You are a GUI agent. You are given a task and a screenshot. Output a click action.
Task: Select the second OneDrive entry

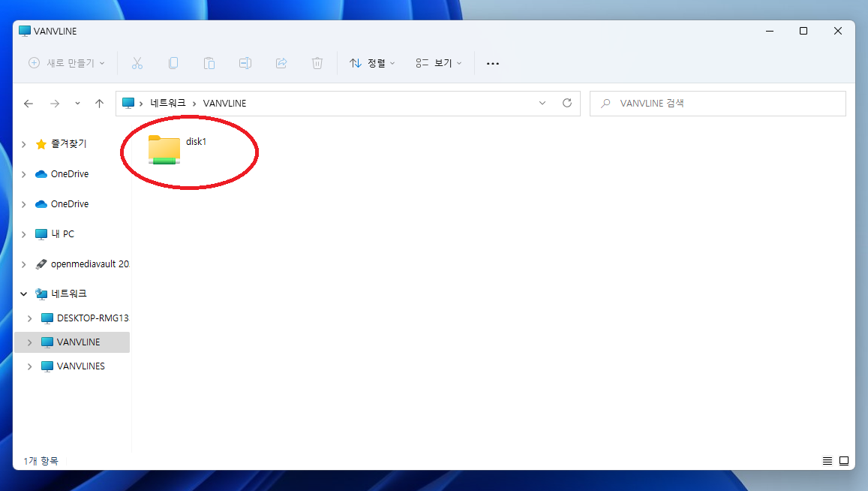click(x=69, y=204)
